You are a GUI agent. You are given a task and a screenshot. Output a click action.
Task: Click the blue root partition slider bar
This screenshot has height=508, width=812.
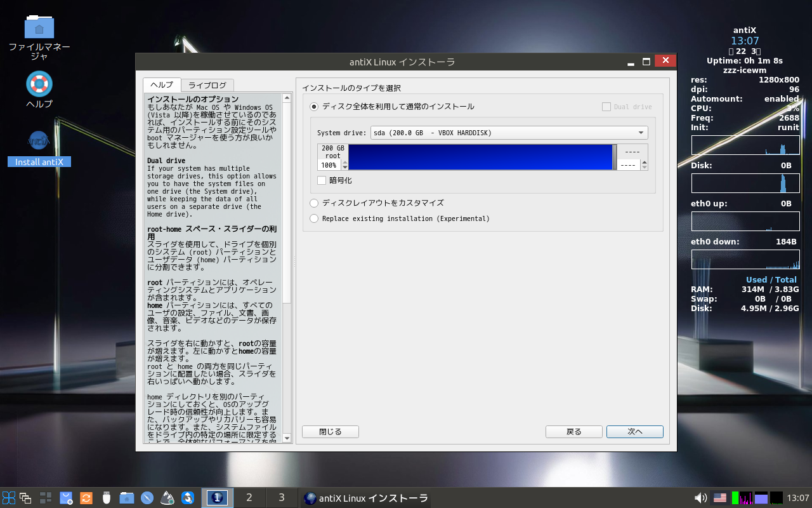(x=480, y=157)
